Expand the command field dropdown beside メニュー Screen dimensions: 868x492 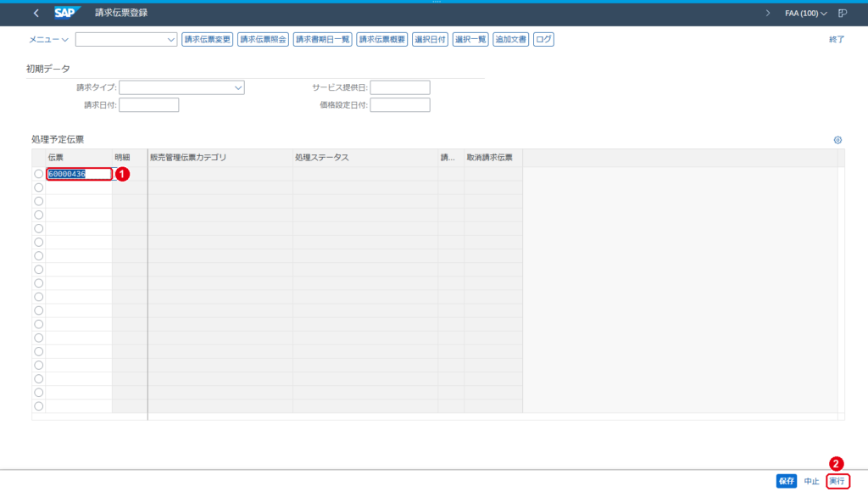pos(170,39)
